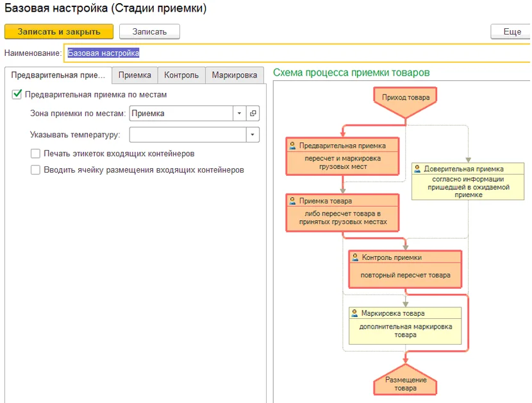
Task: Click user icon in 'Приемка товара' block
Action: pos(292,201)
